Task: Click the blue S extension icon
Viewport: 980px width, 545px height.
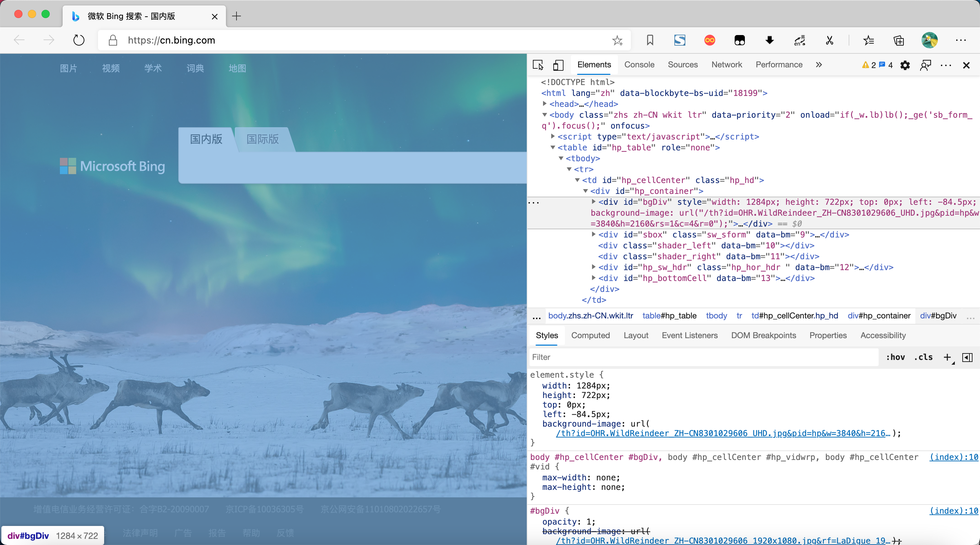Action: click(x=680, y=40)
